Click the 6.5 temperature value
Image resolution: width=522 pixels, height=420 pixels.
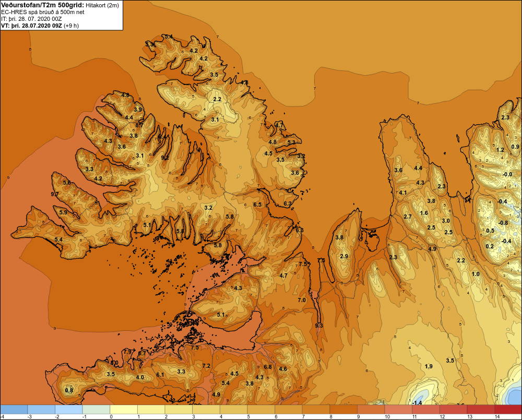click(x=257, y=205)
